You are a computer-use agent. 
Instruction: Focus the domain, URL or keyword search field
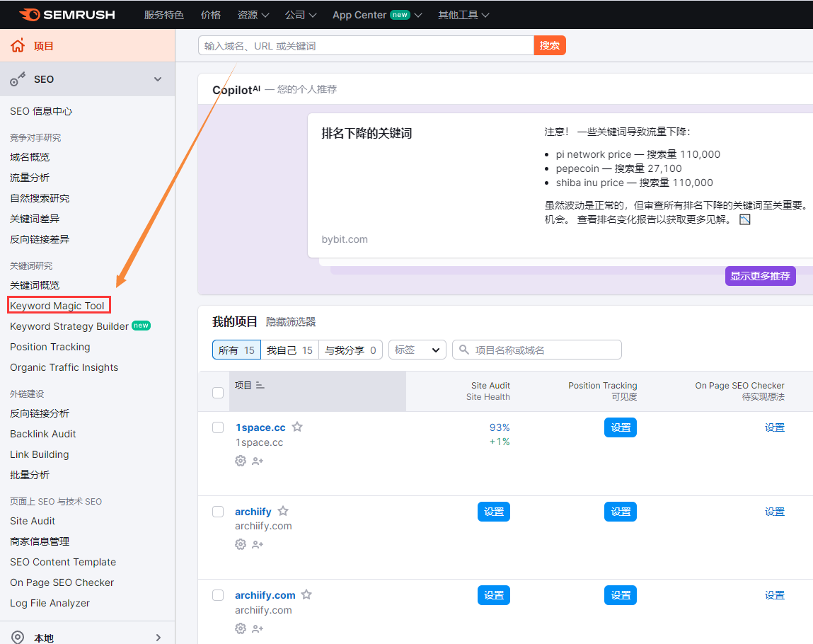coord(366,45)
